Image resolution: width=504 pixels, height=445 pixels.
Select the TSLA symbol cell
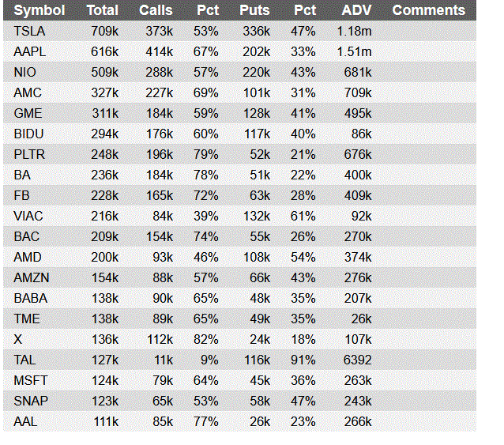coord(29,31)
